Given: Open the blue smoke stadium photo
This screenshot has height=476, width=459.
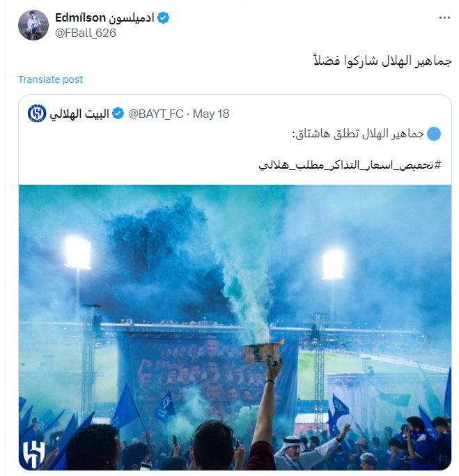Looking at the screenshot, I should [x=235, y=328].
